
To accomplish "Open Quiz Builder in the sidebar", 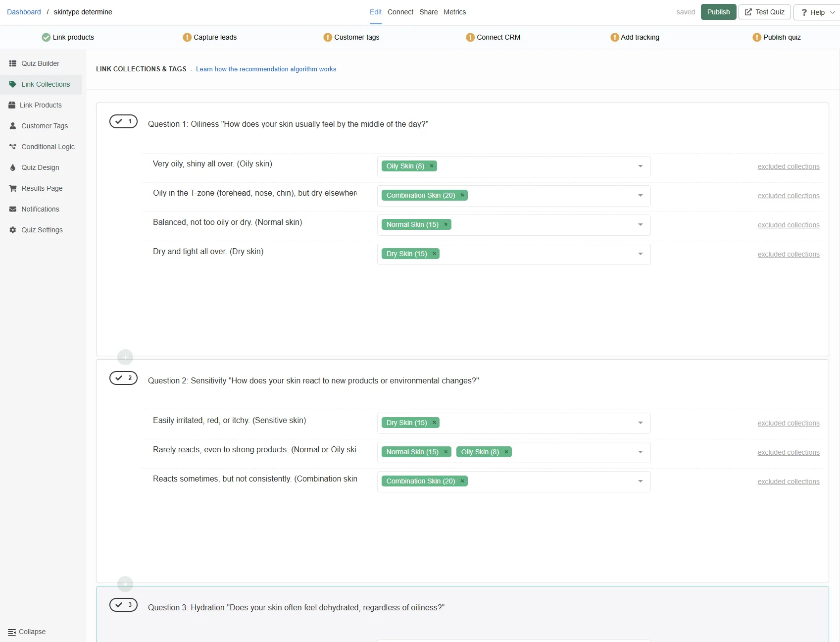I will point(41,63).
